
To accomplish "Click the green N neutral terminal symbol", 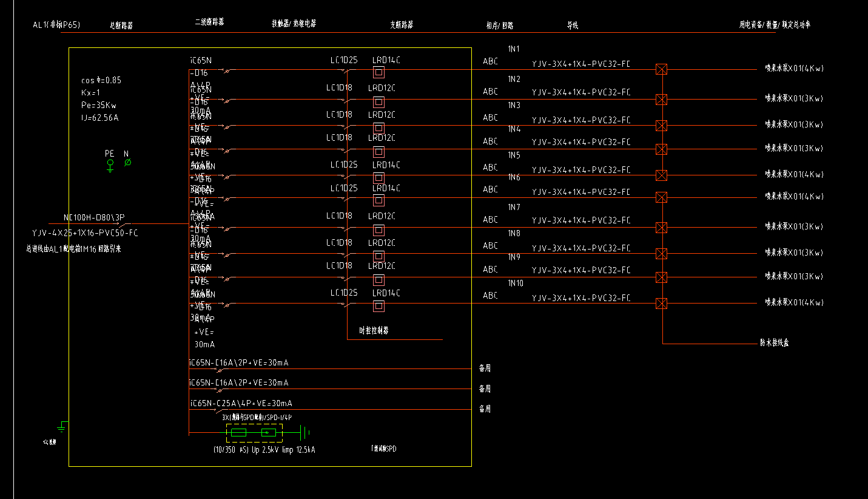I will point(127,163).
